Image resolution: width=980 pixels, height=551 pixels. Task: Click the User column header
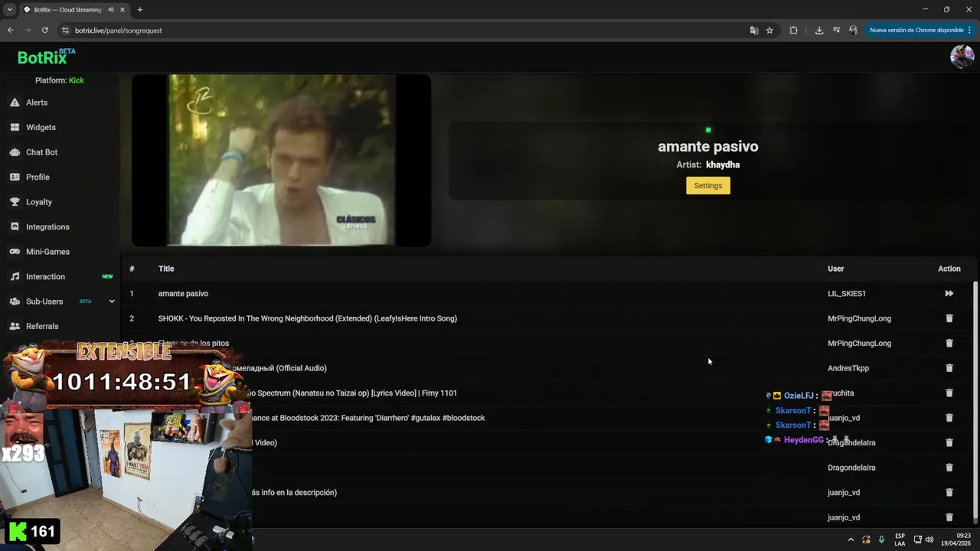click(835, 269)
